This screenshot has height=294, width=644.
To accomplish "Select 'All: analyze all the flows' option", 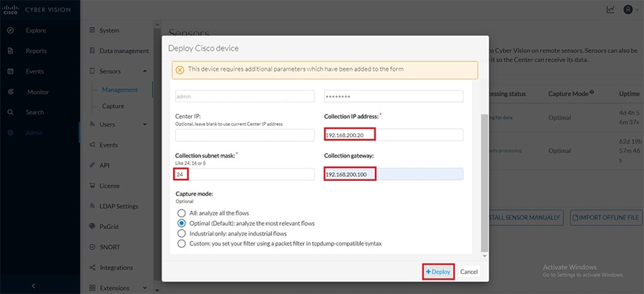I will click(x=181, y=213).
